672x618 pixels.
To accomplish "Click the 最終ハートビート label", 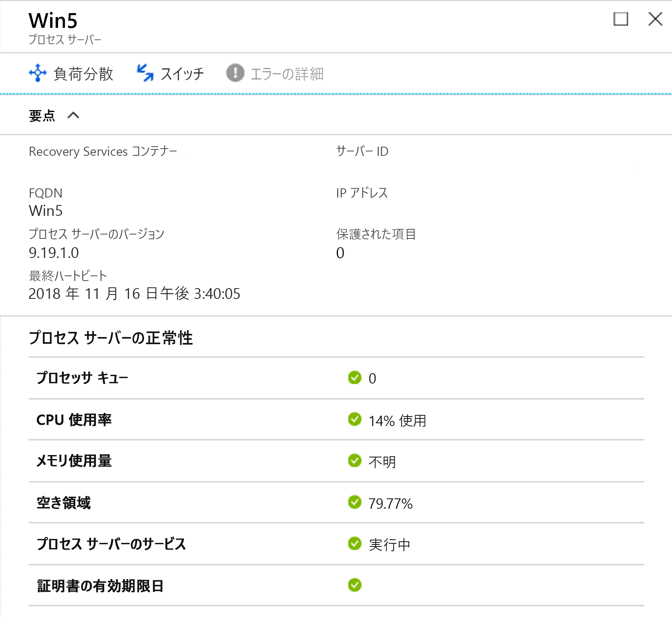I will coord(68,275).
